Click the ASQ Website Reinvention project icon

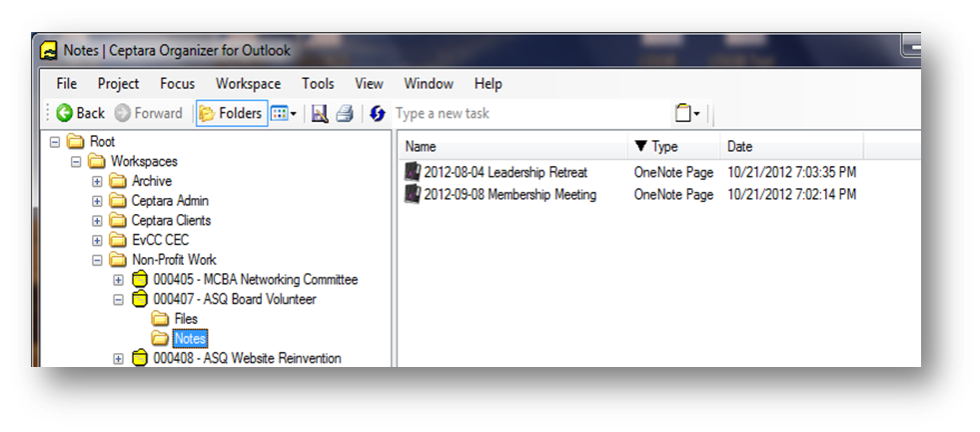click(140, 359)
